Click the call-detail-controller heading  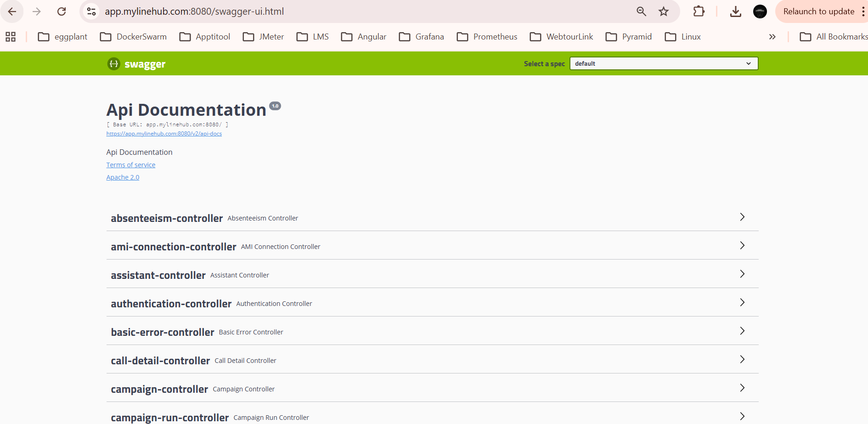pos(160,361)
